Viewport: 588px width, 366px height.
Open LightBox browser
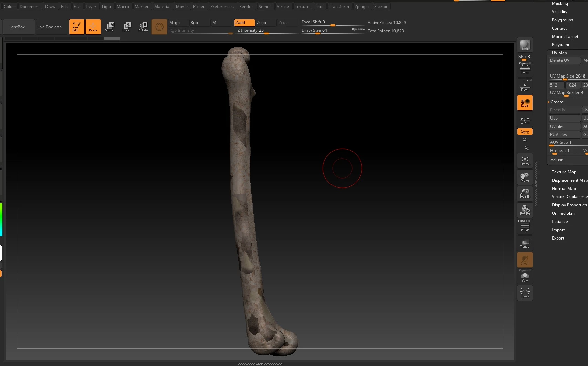(x=19, y=27)
